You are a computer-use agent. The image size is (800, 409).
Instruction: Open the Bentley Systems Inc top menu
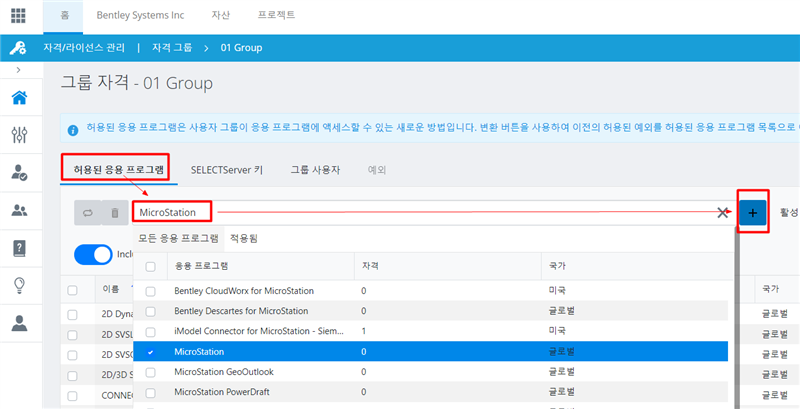[140, 15]
